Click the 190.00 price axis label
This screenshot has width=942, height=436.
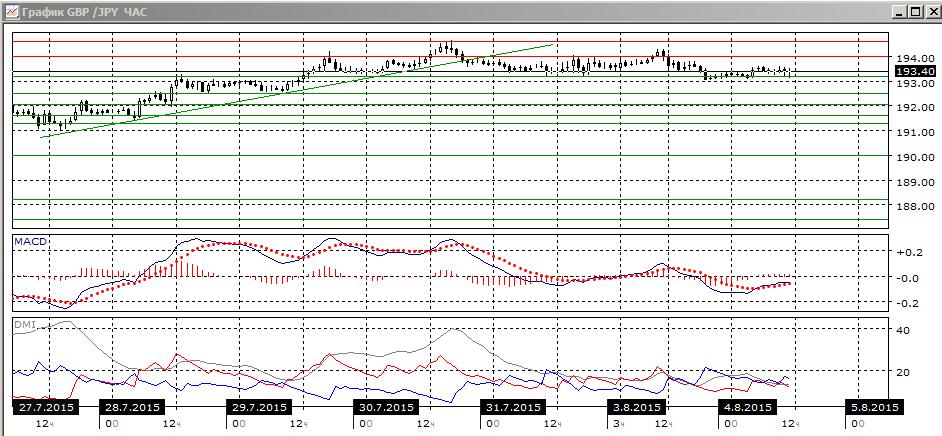[915, 157]
